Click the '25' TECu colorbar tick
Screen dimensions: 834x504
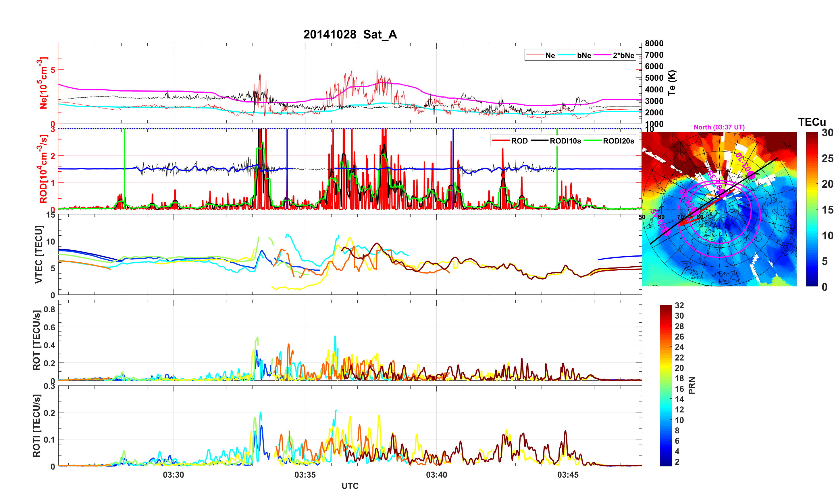point(828,158)
